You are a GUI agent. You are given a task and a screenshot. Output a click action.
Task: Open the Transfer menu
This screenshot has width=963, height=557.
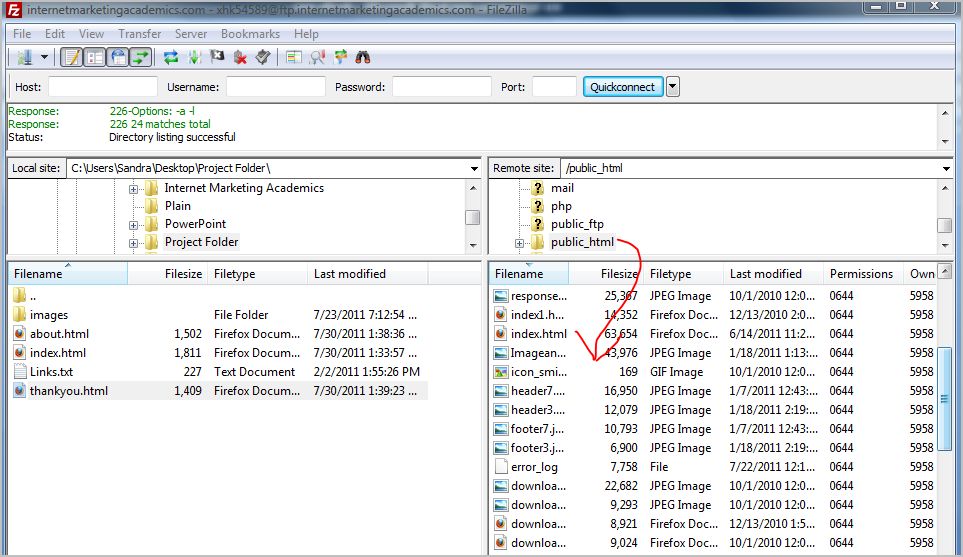(x=139, y=34)
